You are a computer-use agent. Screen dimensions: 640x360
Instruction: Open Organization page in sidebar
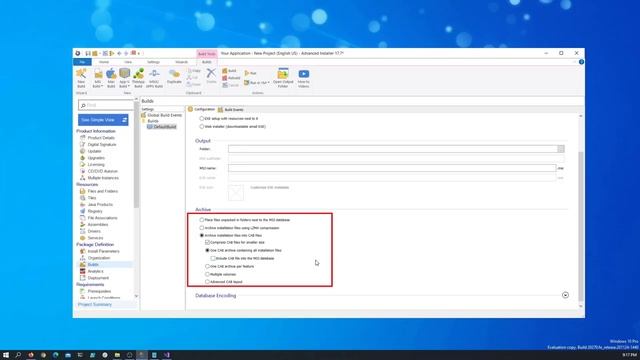click(98, 258)
